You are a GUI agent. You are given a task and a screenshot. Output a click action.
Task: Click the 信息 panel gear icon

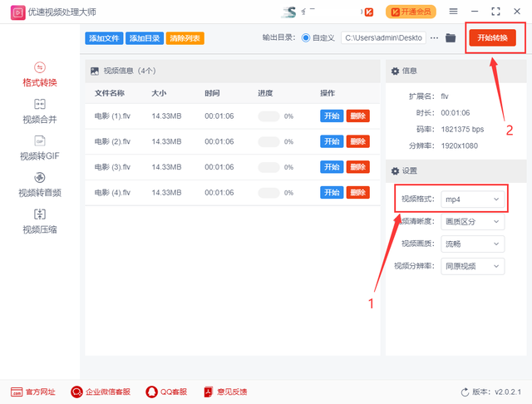point(395,71)
